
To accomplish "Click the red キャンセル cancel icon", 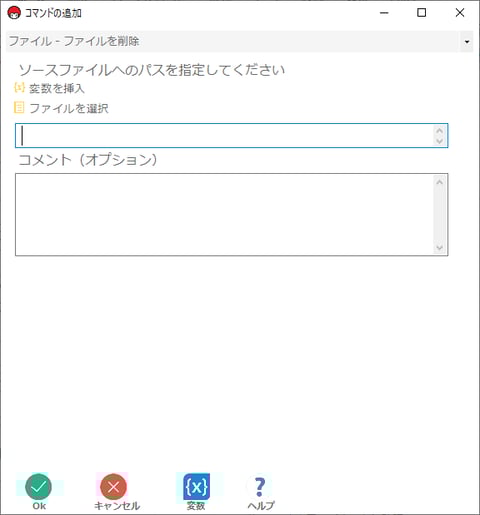I will [113, 487].
